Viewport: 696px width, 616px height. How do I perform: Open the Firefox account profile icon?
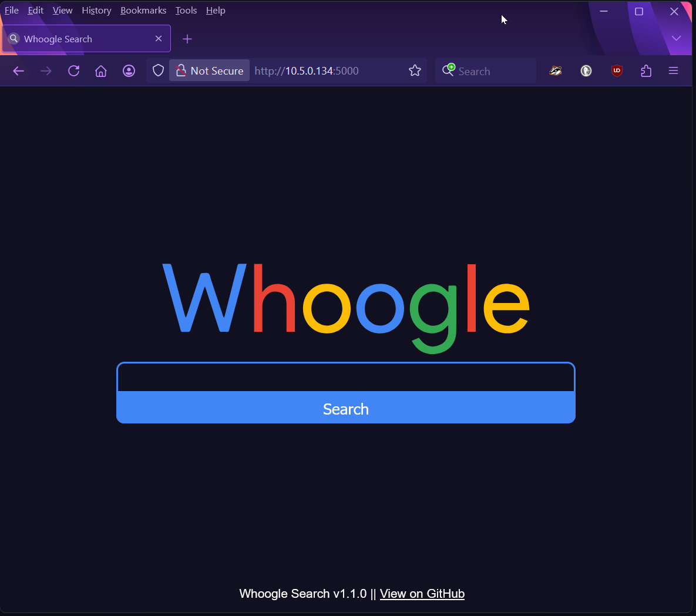[x=129, y=71]
